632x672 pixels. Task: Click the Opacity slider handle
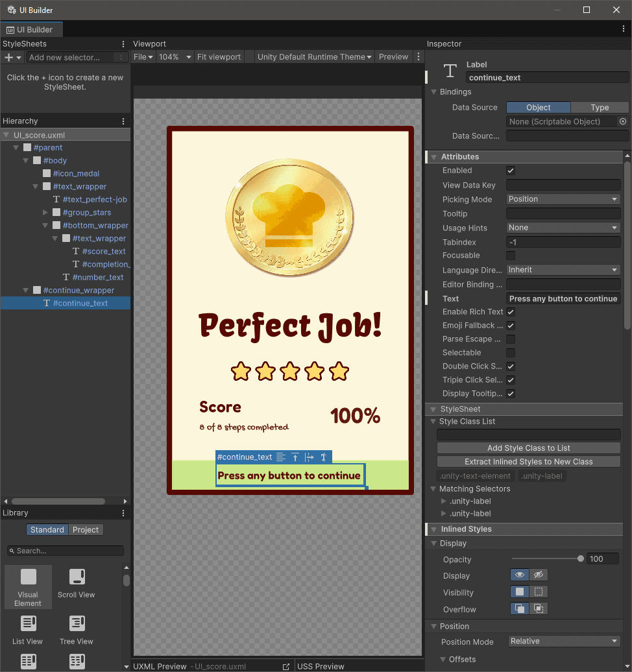[580, 559]
